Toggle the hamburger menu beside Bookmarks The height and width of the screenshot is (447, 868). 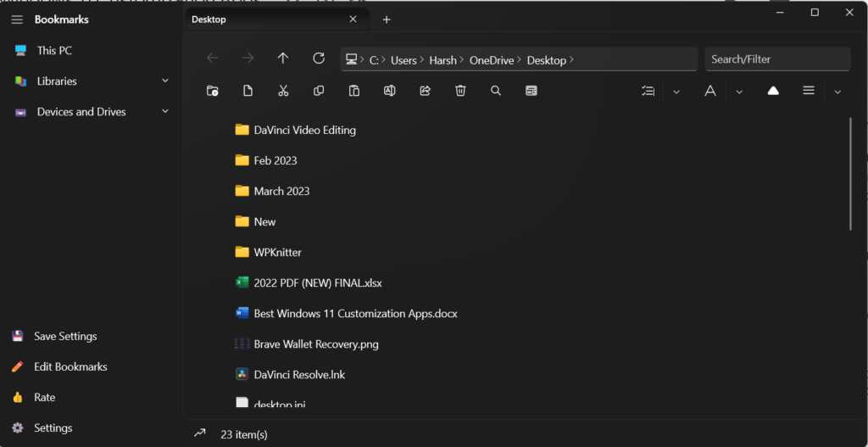point(17,20)
